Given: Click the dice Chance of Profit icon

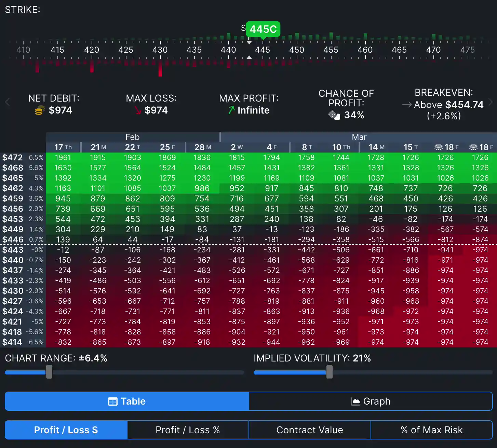Looking at the screenshot, I should (x=334, y=115).
